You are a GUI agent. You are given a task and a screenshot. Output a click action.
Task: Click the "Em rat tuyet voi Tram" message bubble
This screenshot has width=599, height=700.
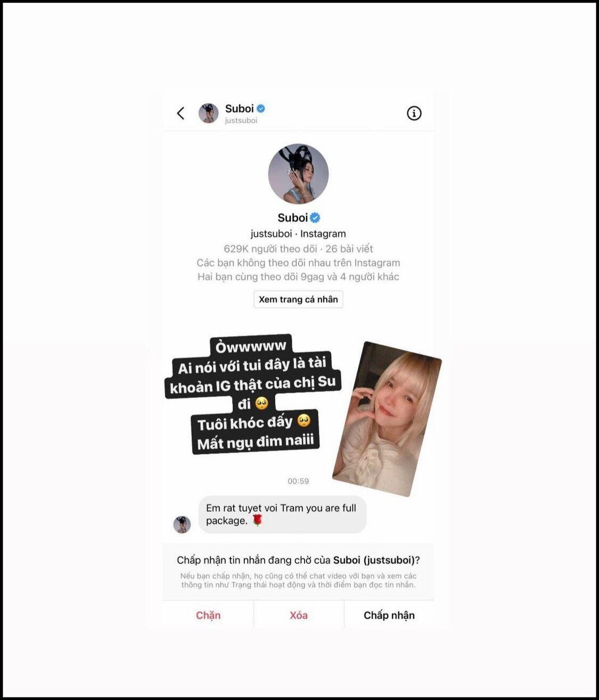tap(282, 514)
